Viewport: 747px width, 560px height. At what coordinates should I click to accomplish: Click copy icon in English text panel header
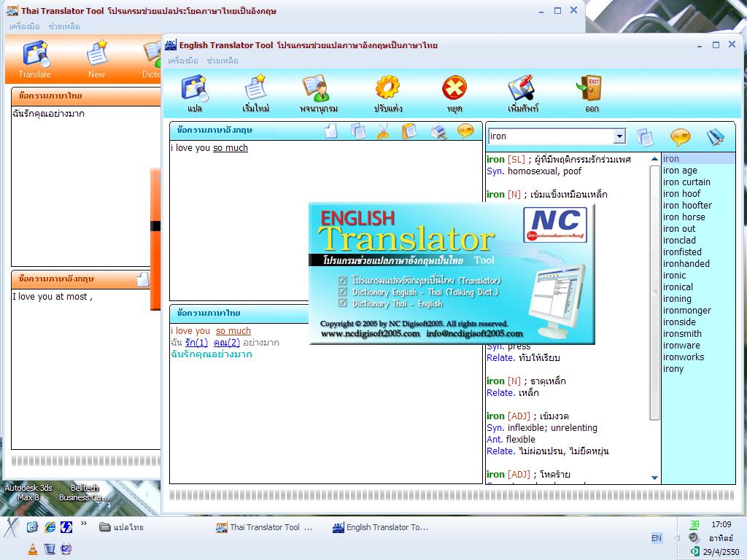pyautogui.click(x=357, y=131)
